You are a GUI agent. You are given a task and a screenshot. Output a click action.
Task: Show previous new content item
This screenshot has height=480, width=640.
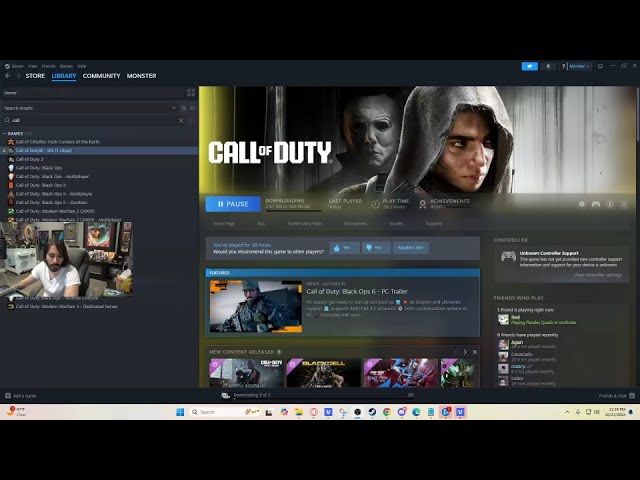(x=456, y=352)
